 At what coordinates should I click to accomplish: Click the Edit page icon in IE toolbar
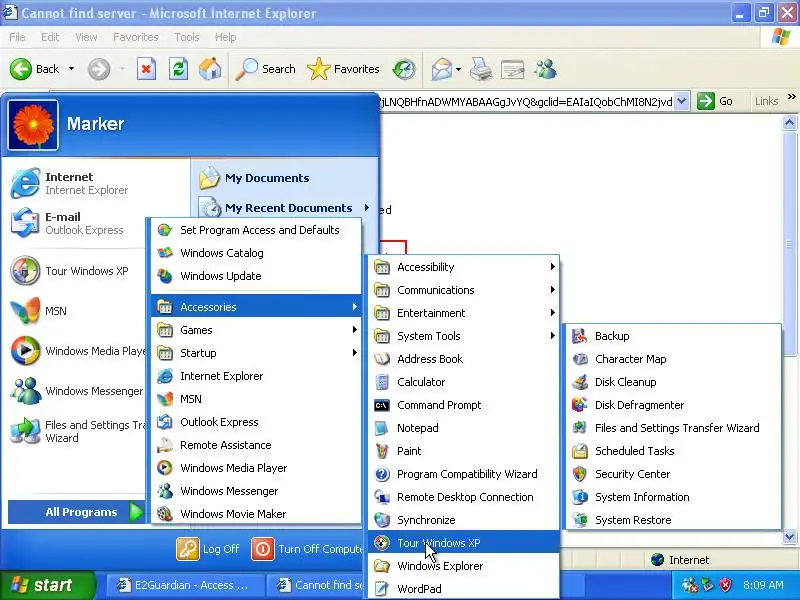coord(513,69)
